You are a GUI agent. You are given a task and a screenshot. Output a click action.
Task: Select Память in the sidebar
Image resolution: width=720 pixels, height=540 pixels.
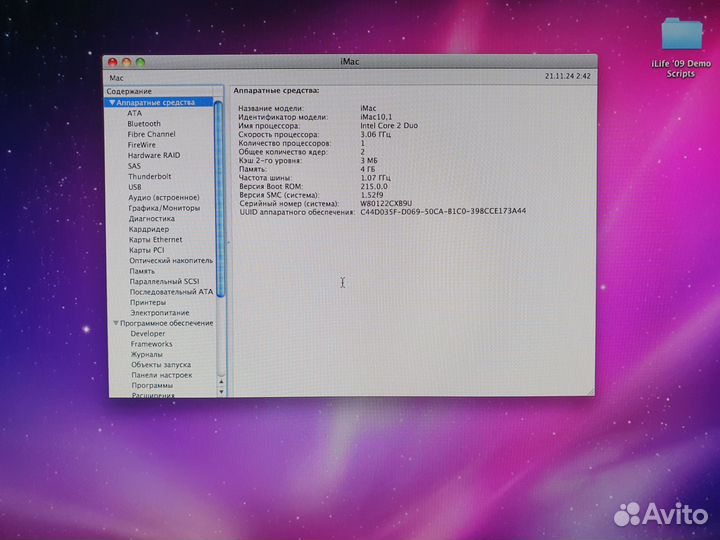142,271
